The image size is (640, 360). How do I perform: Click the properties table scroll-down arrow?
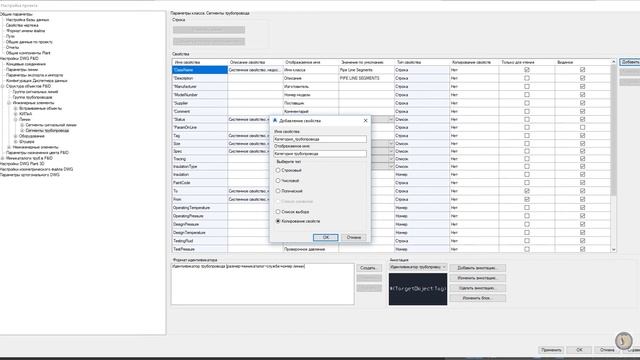613,249
